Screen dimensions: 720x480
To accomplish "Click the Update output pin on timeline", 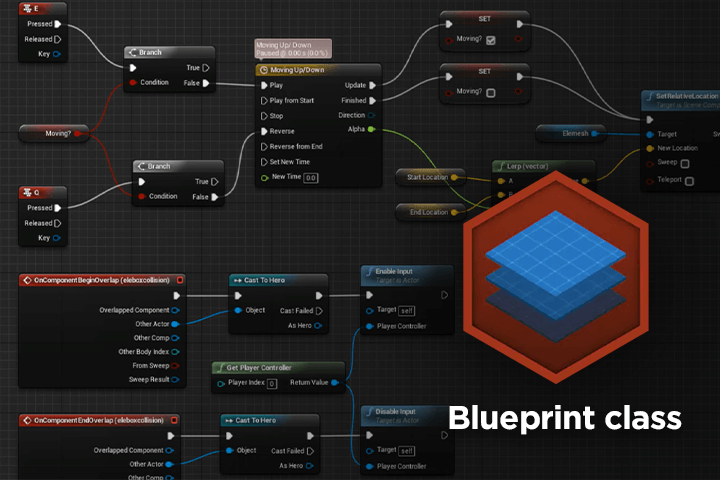I will pos(372,85).
